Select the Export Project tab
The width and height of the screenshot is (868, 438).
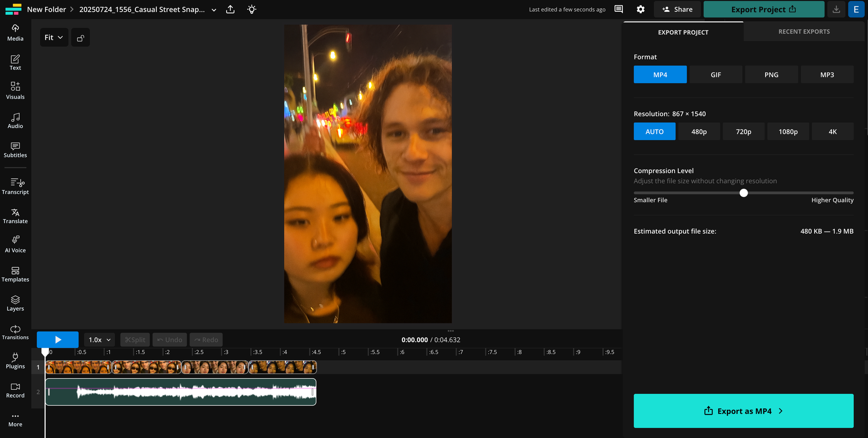click(x=683, y=32)
